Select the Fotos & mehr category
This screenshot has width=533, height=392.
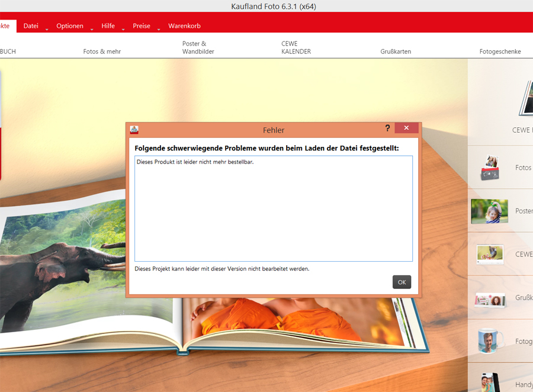click(x=102, y=52)
